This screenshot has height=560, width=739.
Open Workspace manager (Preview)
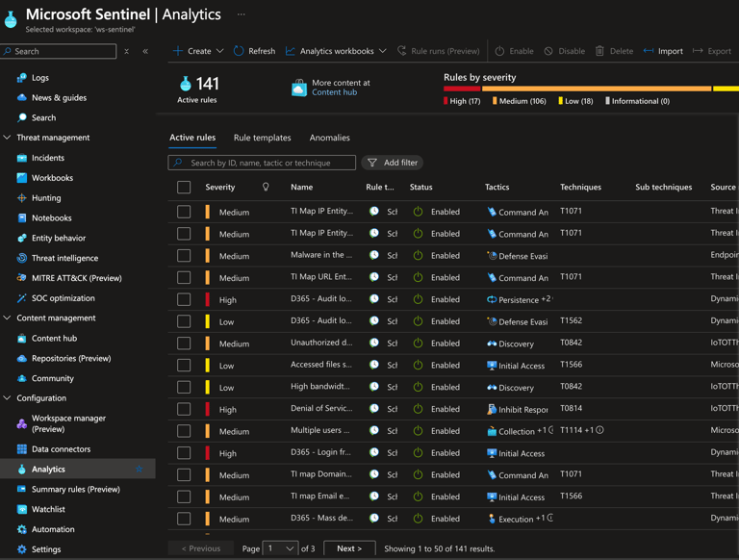coord(68,423)
